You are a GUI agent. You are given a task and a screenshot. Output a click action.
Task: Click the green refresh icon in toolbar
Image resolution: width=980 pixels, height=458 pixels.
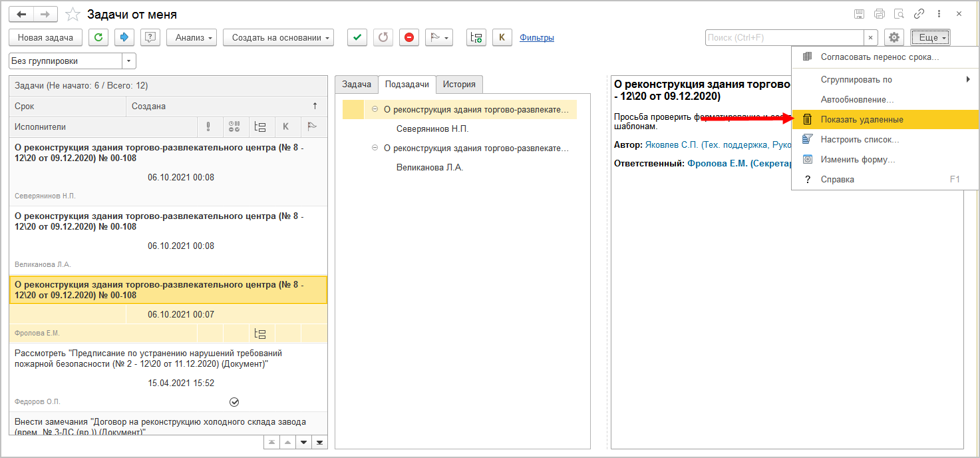(98, 38)
